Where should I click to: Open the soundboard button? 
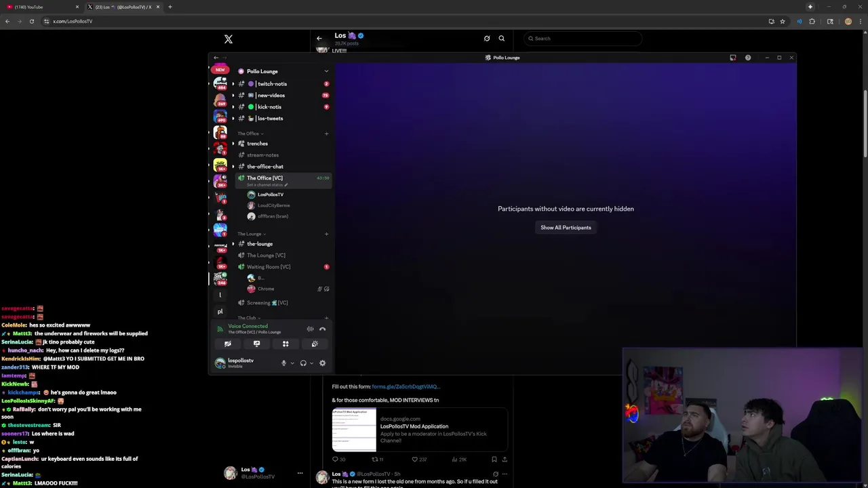(x=315, y=344)
